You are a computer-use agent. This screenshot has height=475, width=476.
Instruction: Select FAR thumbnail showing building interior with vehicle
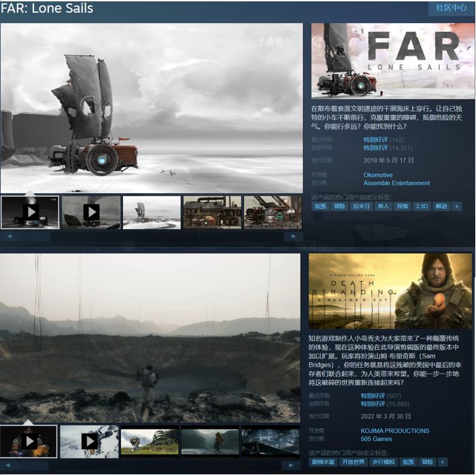point(212,212)
